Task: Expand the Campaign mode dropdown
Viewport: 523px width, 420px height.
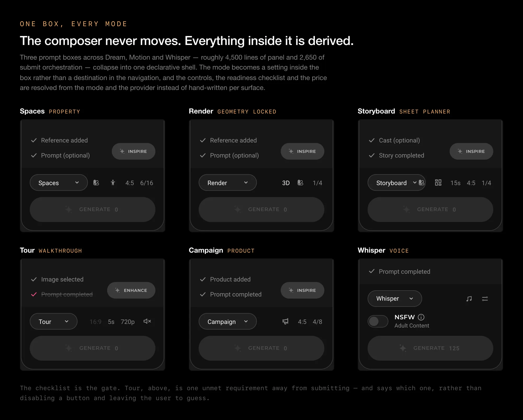Action: [x=228, y=321]
